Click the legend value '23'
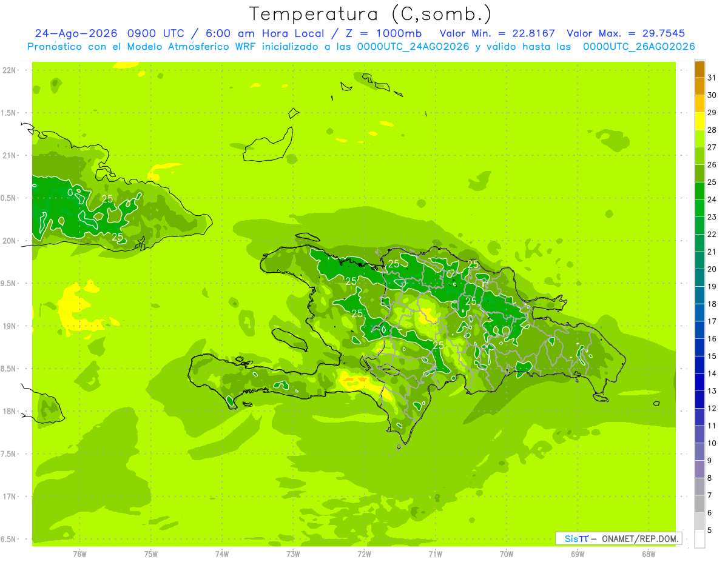 pos(712,217)
